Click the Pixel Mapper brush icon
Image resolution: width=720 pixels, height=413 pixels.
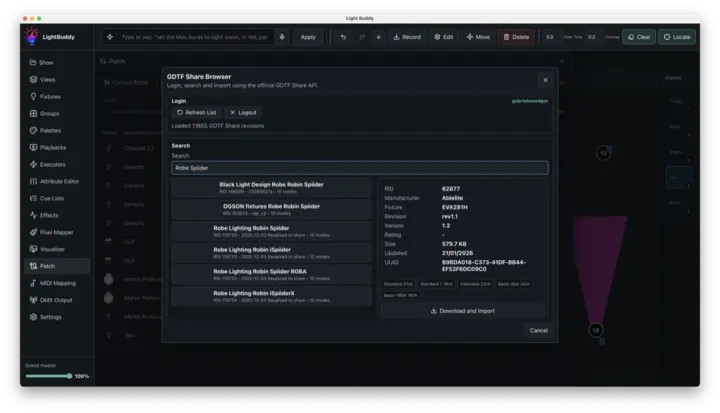pos(33,232)
